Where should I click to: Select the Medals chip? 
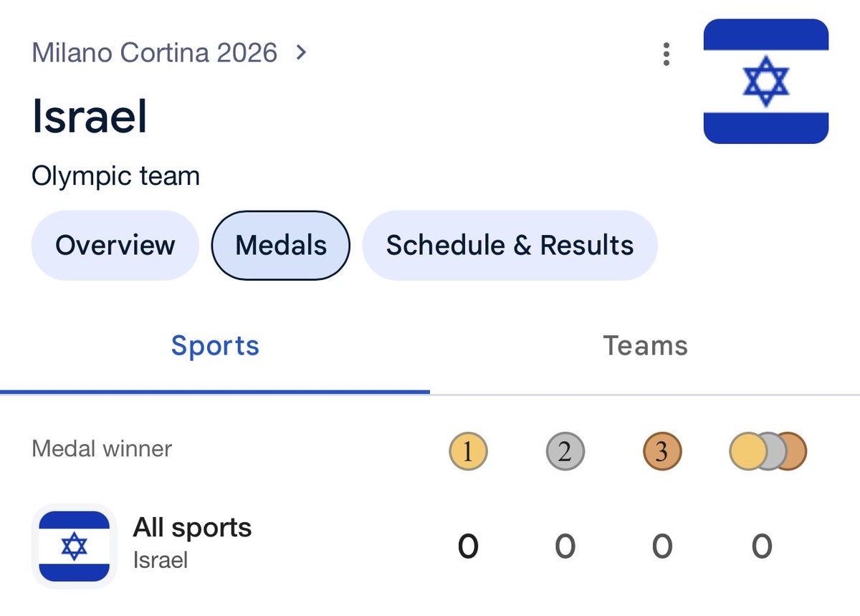click(281, 245)
